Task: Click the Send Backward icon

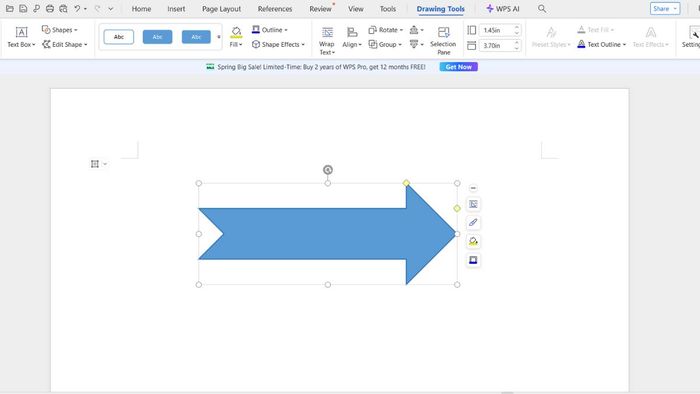Action: click(x=414, y=44)
